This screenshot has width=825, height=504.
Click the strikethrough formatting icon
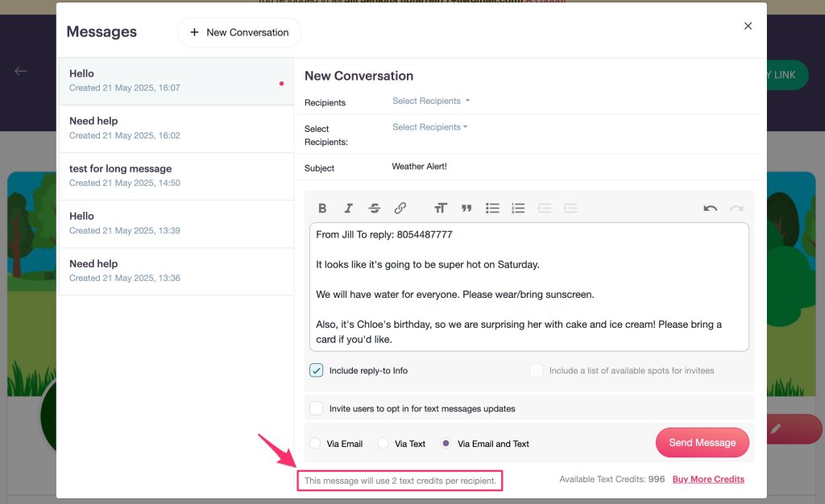coord(375,208)
